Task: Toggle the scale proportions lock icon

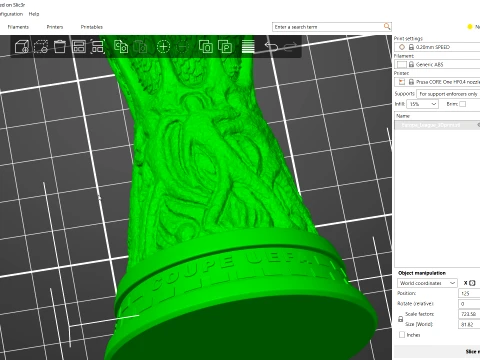Action: tap(401, 319)
